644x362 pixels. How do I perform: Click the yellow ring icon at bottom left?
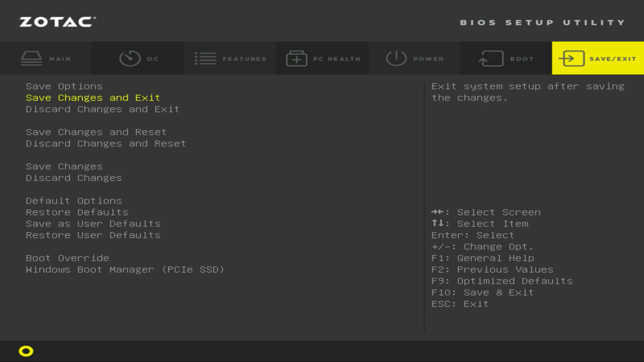click(x=26, y=351)
